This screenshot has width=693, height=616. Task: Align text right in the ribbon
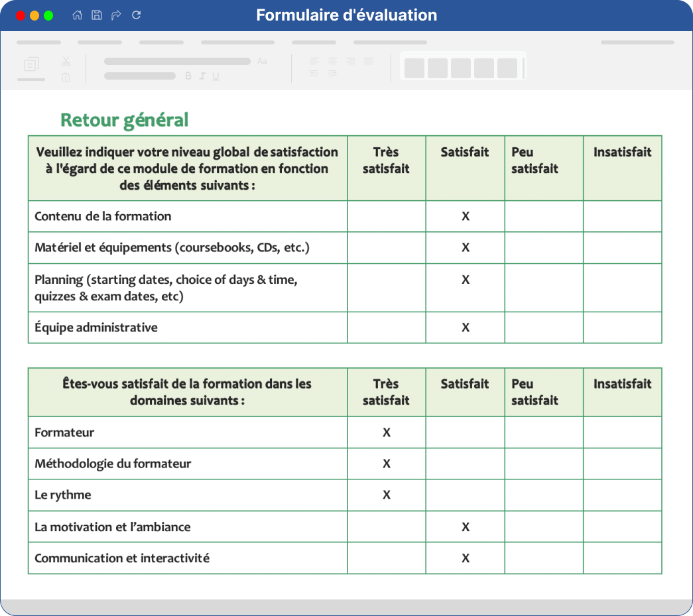pos(350,61)
